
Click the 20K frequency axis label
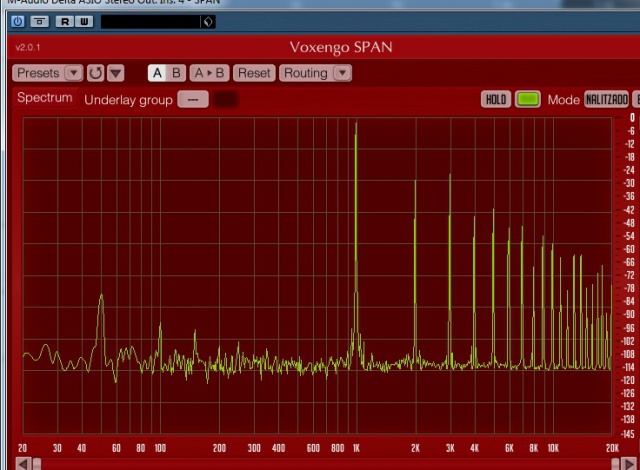612,448
